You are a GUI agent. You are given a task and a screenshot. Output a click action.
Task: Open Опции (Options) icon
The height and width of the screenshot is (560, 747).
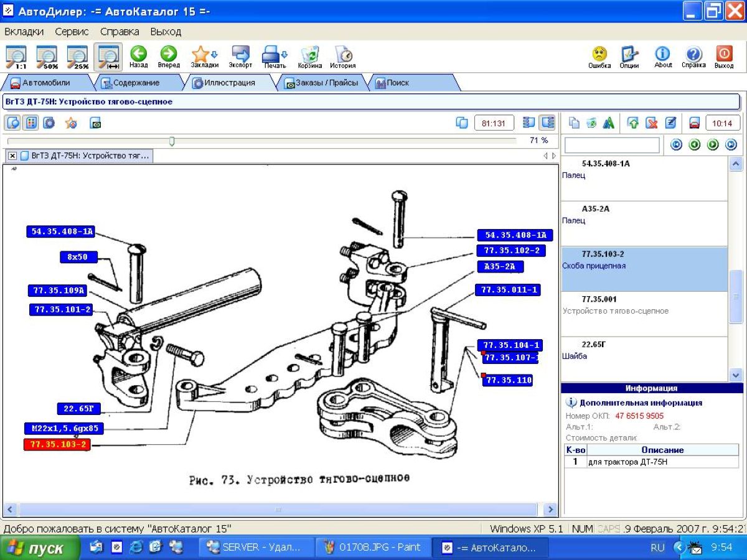point(629,56)
